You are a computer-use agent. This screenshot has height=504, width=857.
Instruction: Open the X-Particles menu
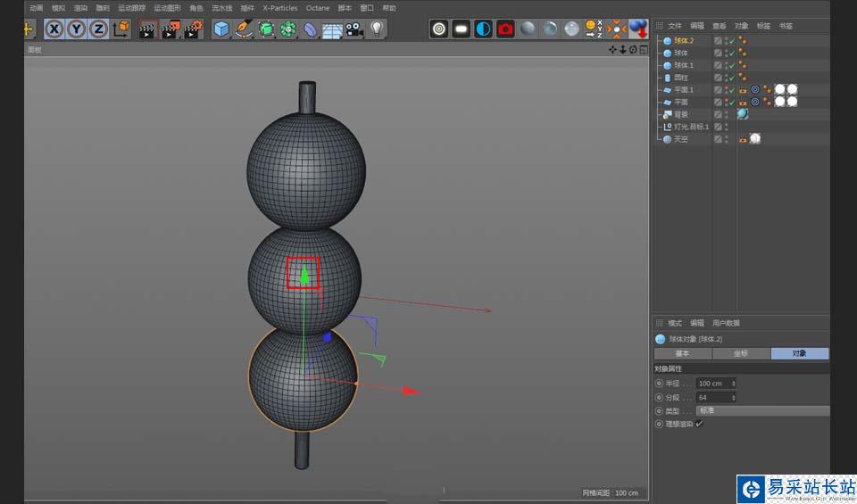click(x=279, y=8)
